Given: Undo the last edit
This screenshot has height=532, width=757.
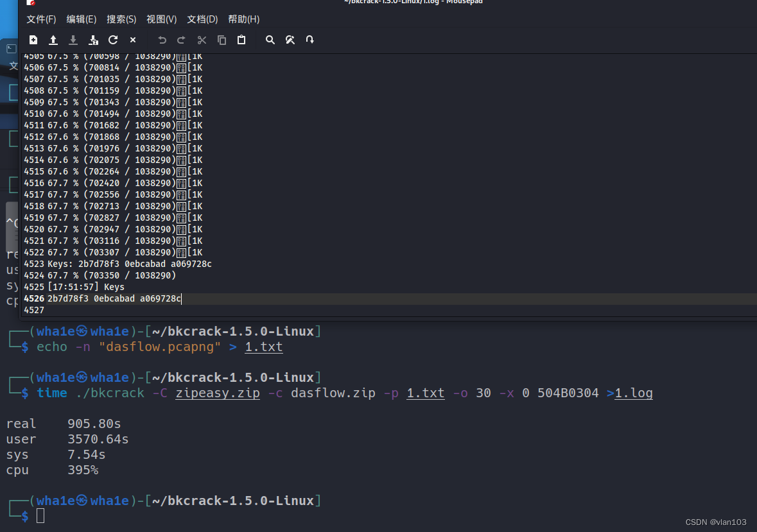Looking at the screenshot, I should click(162, 40).
